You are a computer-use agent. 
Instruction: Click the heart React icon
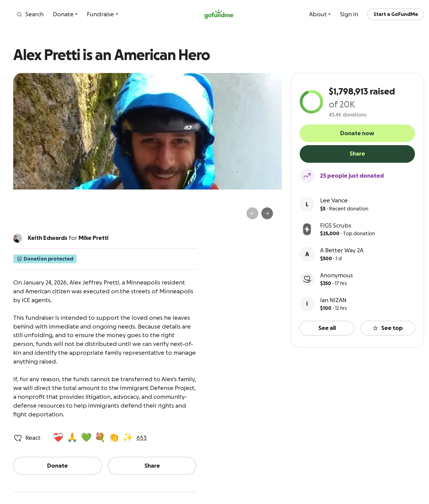point(18,438)
